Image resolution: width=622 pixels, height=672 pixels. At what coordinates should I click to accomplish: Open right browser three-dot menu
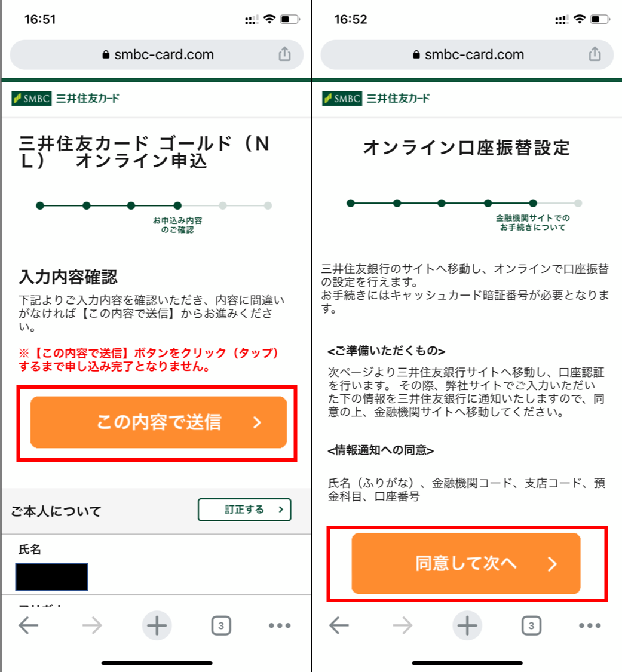click(x=590, y=626)
